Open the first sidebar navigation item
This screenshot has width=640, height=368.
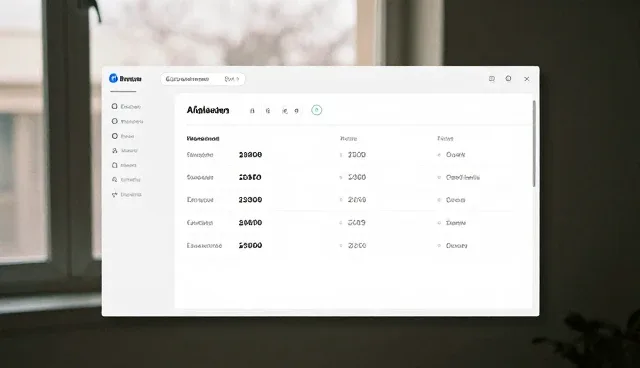point(126,106)
